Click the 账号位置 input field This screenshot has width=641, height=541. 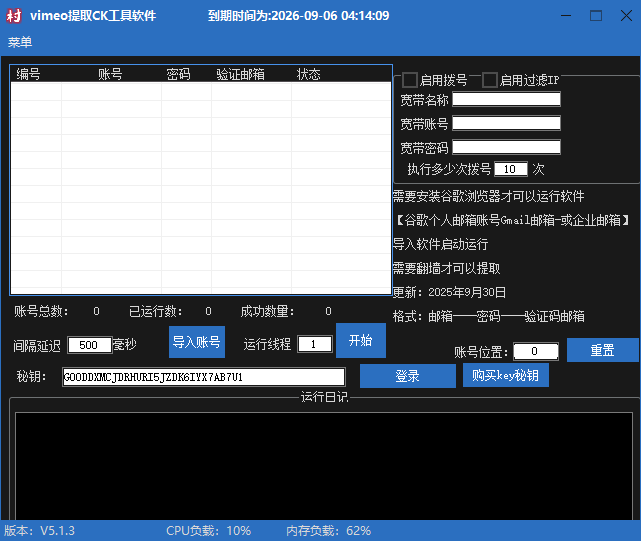tap(536, 351)
